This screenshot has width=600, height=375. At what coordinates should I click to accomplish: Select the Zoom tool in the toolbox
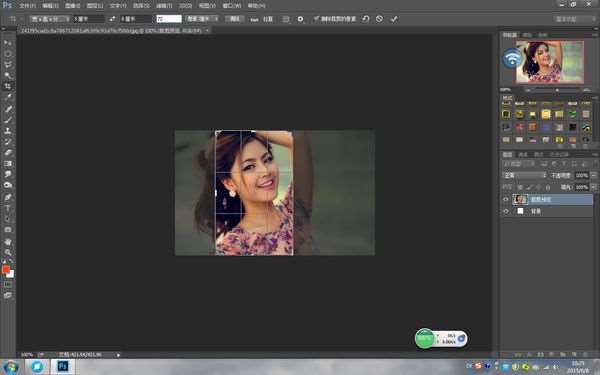point(8,253)
